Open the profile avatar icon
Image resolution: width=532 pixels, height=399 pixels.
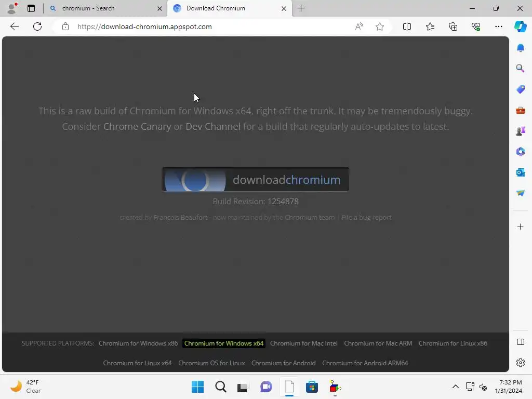[12, 8]
